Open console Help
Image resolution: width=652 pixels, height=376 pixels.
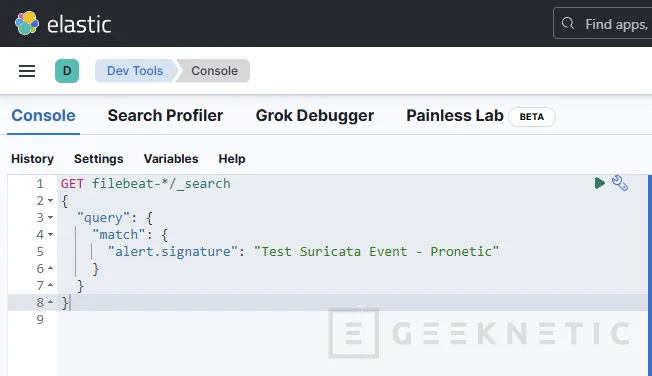click(232, 159)
